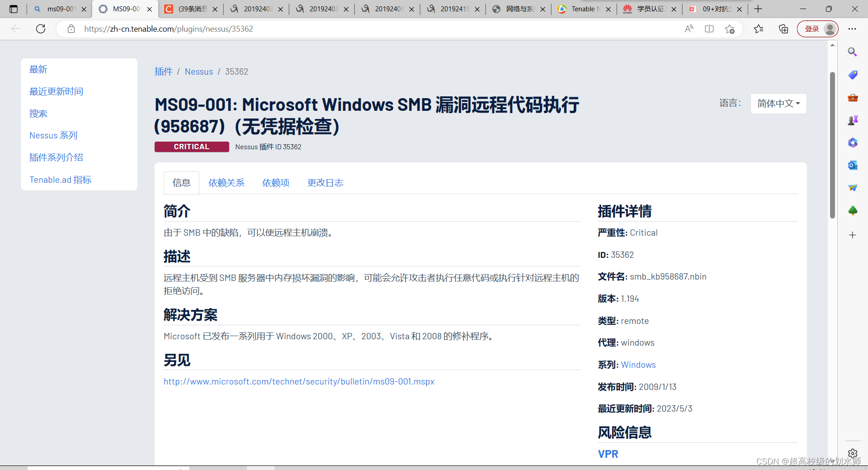Viewport: 868px width, 470px height.
Task: Activate the read aloud icon
Action: [689, 29]
